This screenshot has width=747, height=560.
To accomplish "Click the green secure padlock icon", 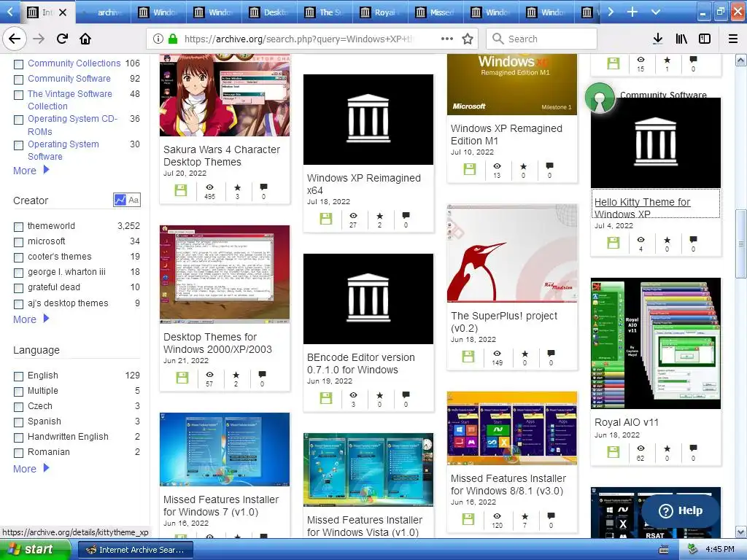I will 173,39.
